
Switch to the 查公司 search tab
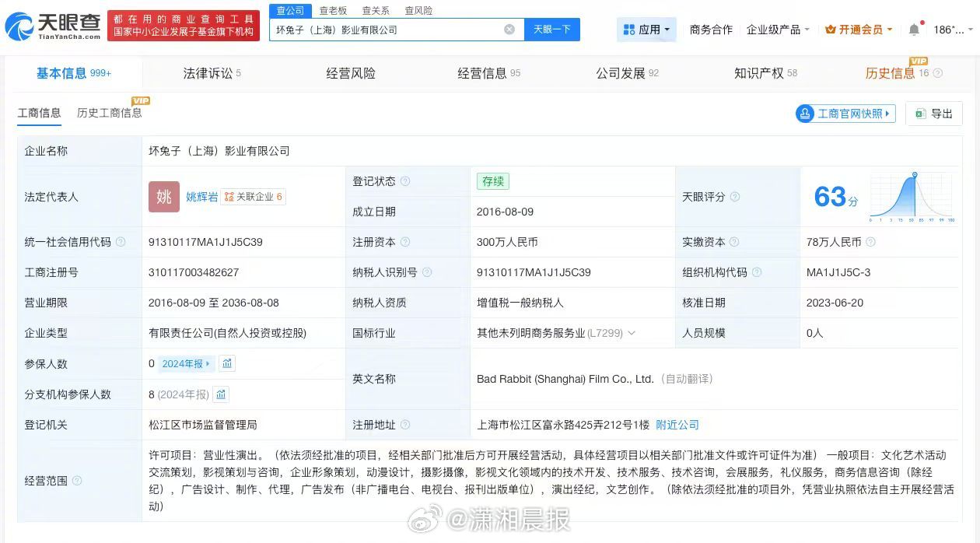[291, 10]
